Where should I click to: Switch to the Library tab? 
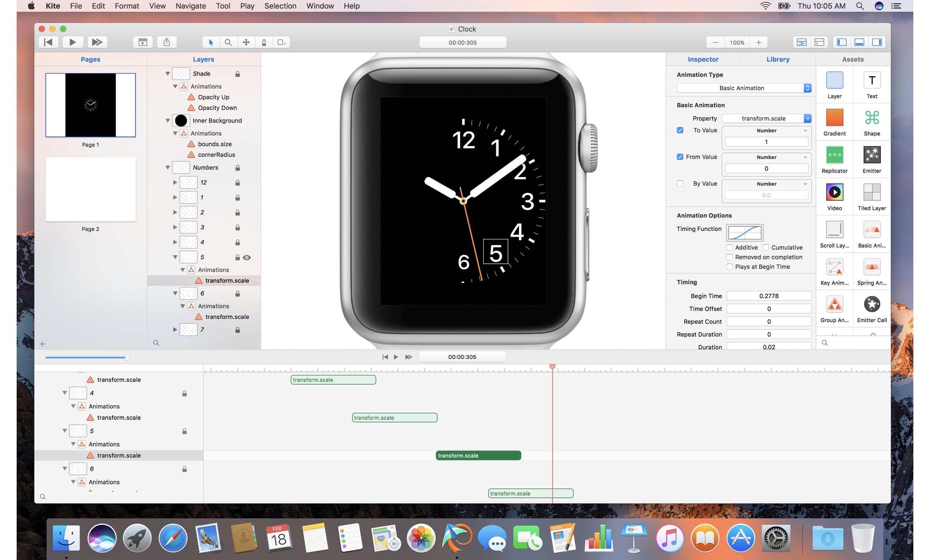[777, 59]
